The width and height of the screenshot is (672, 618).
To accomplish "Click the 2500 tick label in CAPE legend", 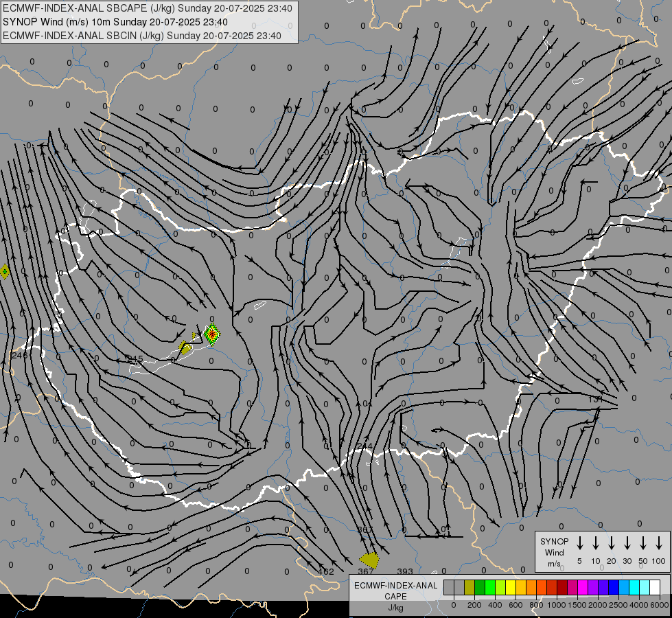I will click(618, 605).
